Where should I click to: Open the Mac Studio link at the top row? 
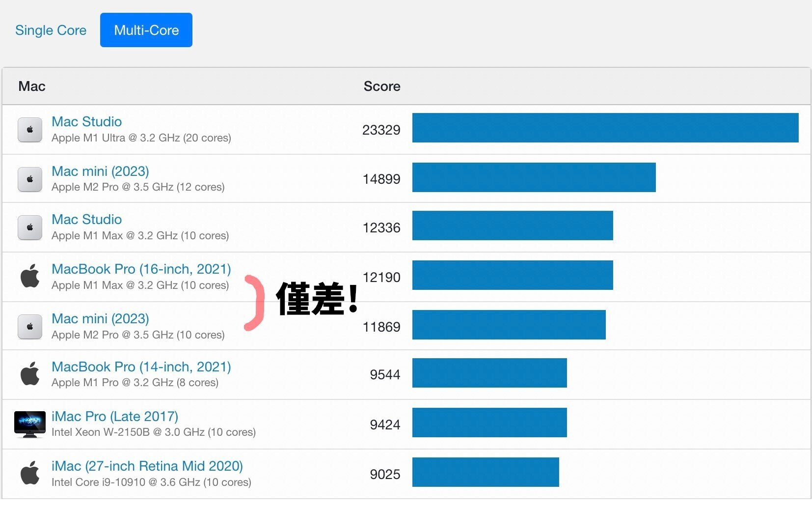(x=86, y=121)
